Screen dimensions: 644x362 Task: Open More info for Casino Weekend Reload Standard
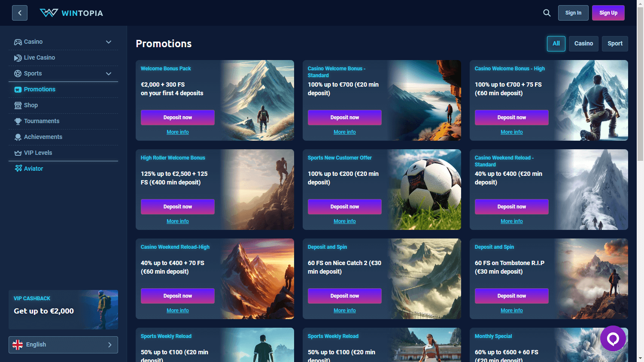(x=512, y=221)
